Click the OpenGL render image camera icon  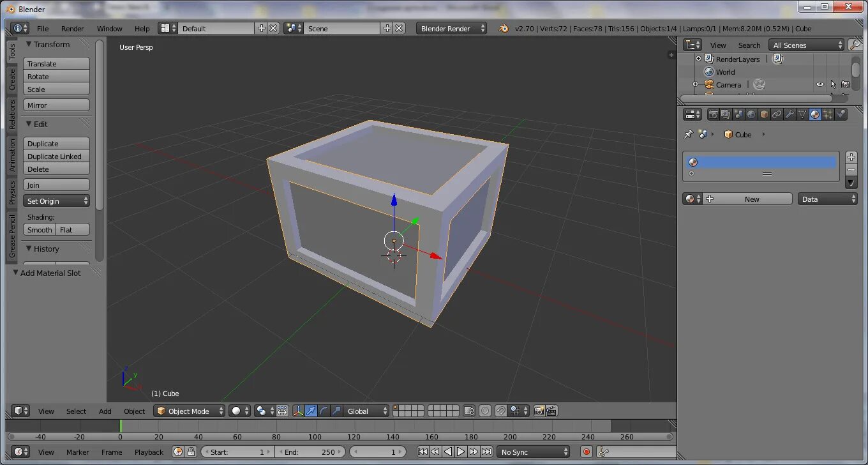pyautogui.click(x=539, y=411)
